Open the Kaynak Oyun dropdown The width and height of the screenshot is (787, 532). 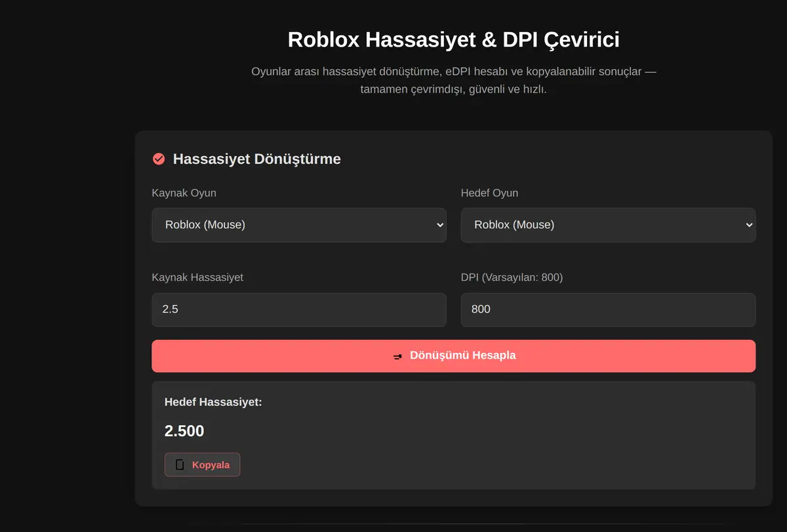[299, 225]
